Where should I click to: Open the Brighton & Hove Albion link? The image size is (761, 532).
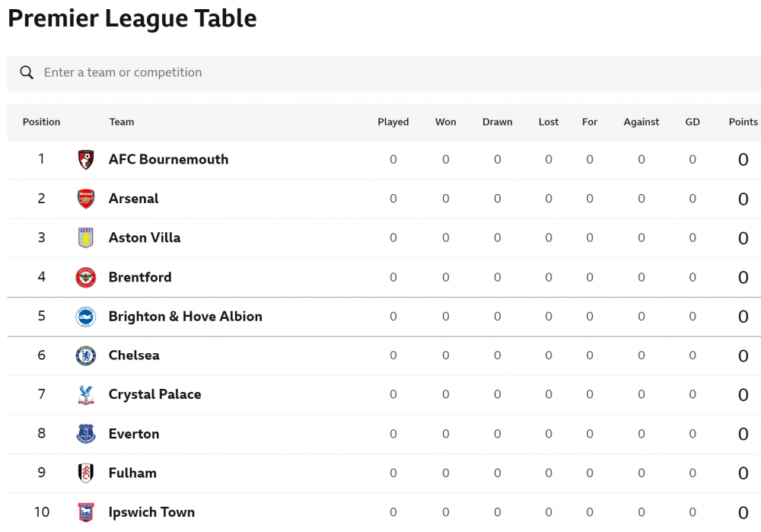click(x=186, y=317)
